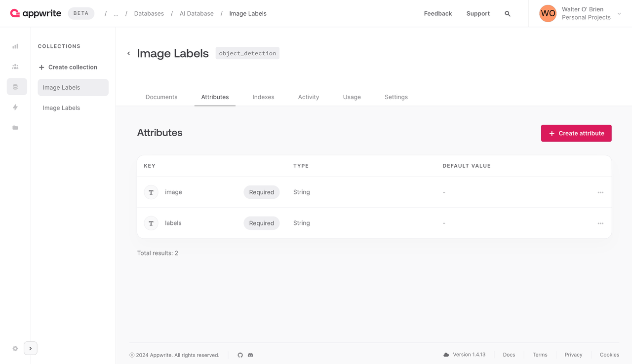
Task: Open the options menu for labels attribute
Action: pyautogui.click(x=600, y=223)
